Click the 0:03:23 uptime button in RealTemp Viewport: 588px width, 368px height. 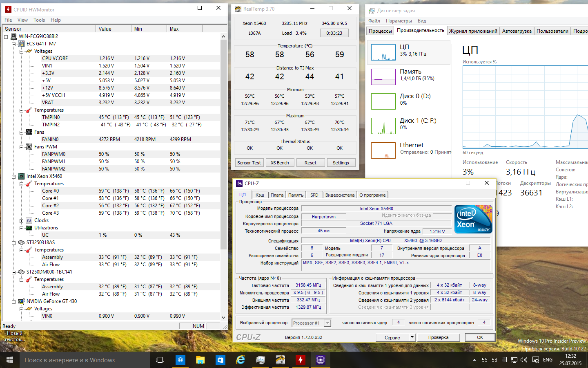tap(334, 33)
